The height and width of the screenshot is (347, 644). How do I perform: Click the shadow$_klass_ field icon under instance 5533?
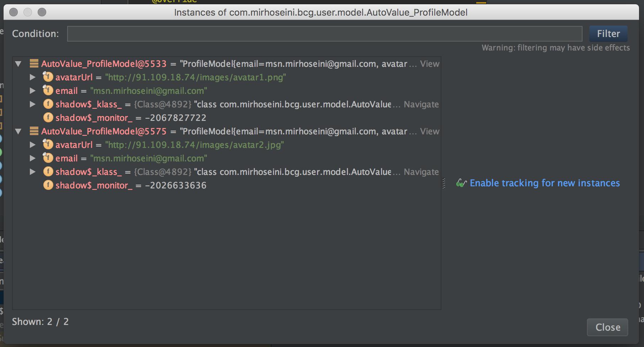[x=48, y=104]
